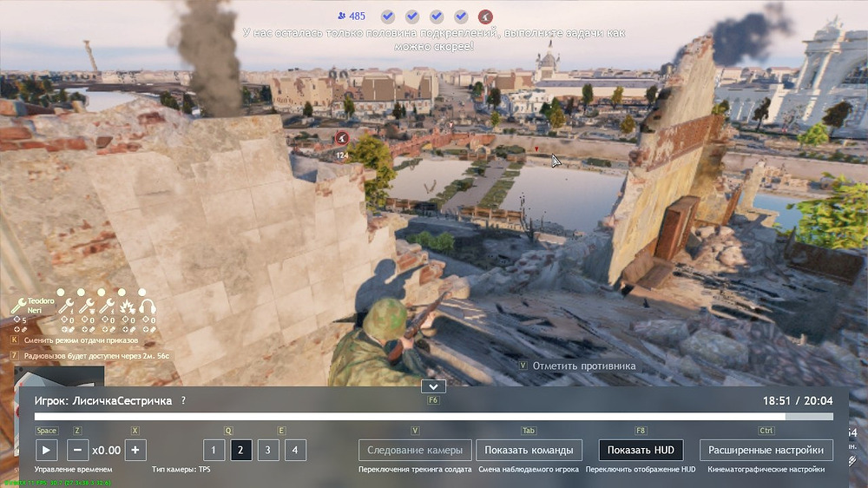Switch to camera type 3

(x=269, y=450)
